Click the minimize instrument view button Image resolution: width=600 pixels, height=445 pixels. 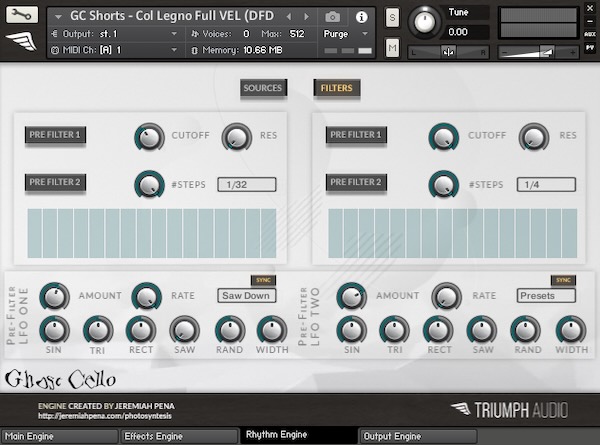590,21
